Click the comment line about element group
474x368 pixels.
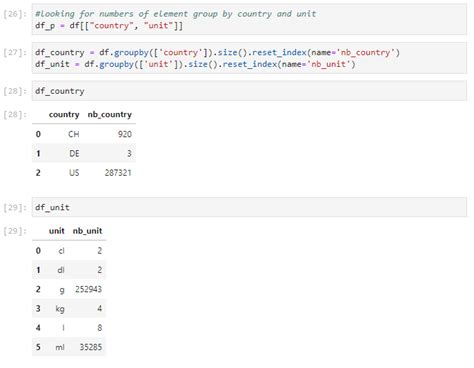(175, 14)
